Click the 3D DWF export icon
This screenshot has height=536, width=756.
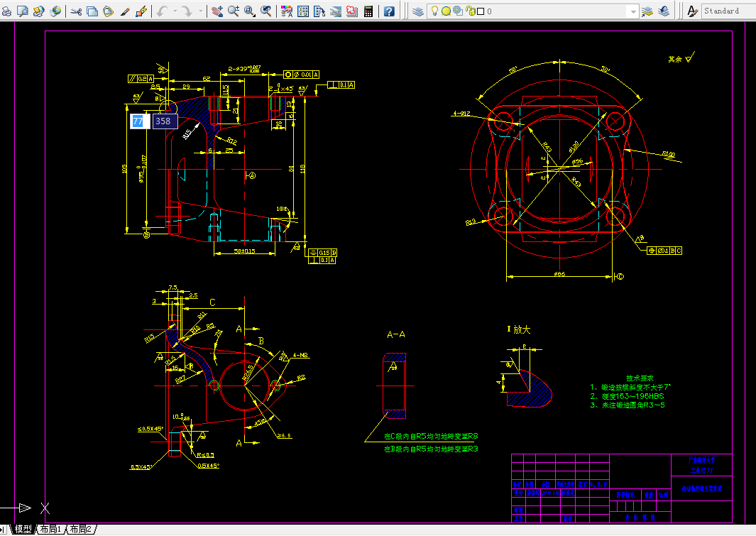(55, 11)
